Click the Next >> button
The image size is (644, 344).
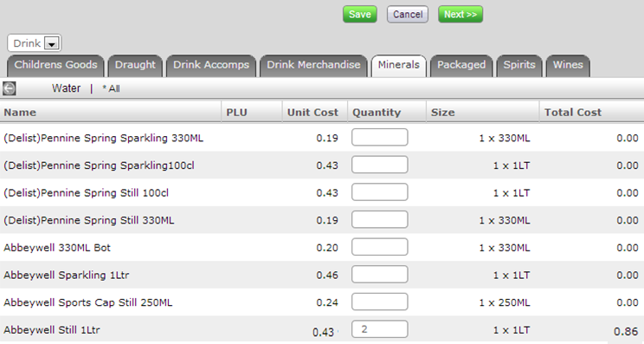(460, 15)
